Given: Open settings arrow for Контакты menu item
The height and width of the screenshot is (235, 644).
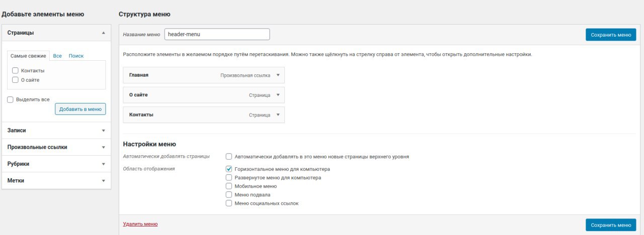Looking at the screenshot, I should 278,115.
